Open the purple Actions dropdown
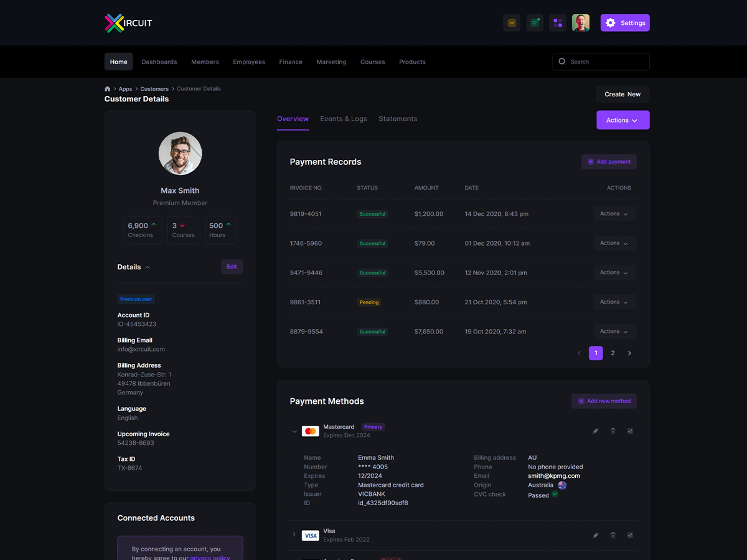The width and height of the screenshot is (747, 560). click(x=623, y=120)
